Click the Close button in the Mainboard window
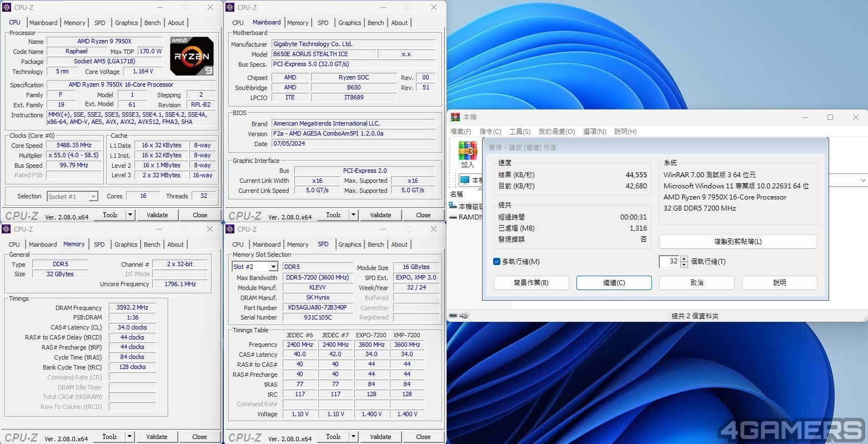This screenshot has width=868, height=444. pyautogui.click(x=423, y=215)
